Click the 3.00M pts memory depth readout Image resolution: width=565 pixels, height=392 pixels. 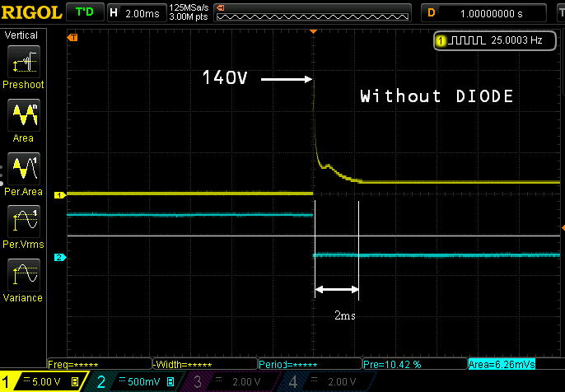(x=189, y=17)
